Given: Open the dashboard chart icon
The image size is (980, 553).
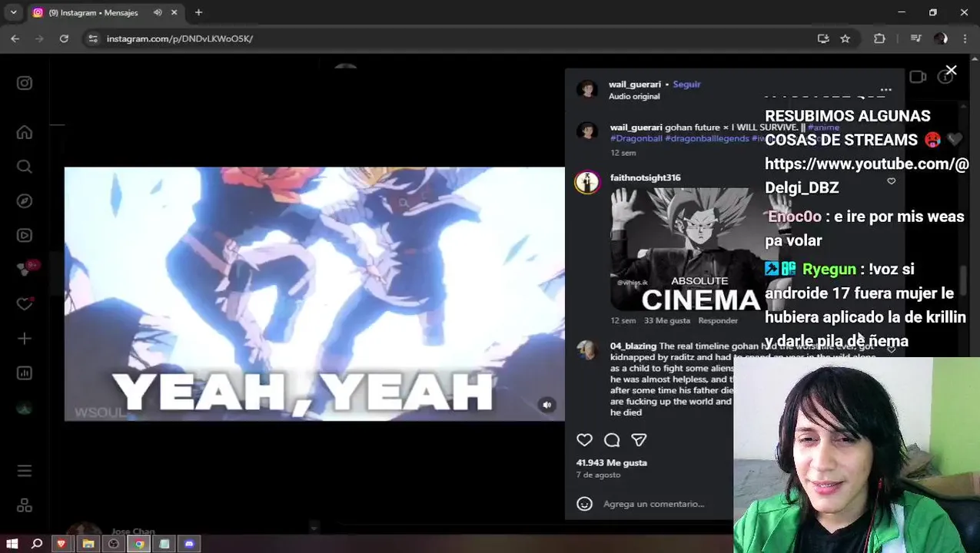Looking at the screenshot, I should (x=25, y=373).
